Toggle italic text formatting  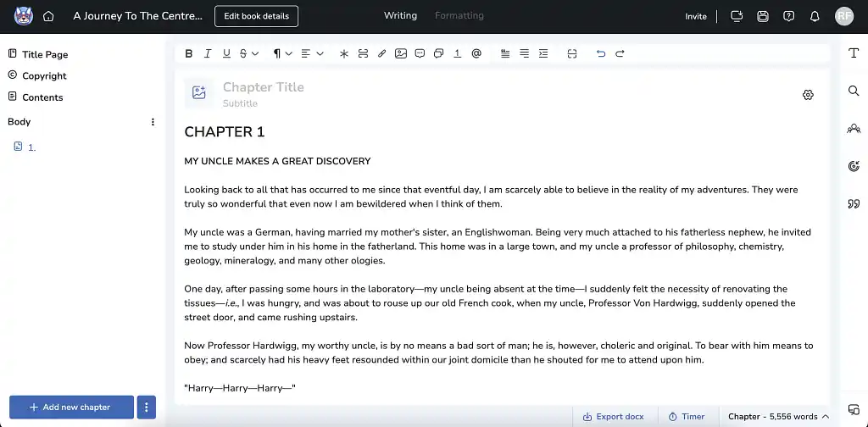pyautogui.click(x=208, y=53)
